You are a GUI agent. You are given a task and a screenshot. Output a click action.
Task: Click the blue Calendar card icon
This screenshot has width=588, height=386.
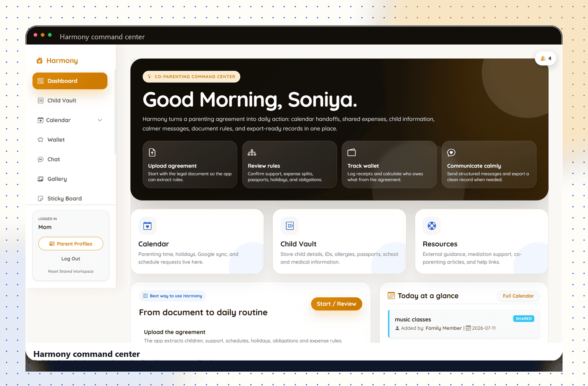pos(147,226)
